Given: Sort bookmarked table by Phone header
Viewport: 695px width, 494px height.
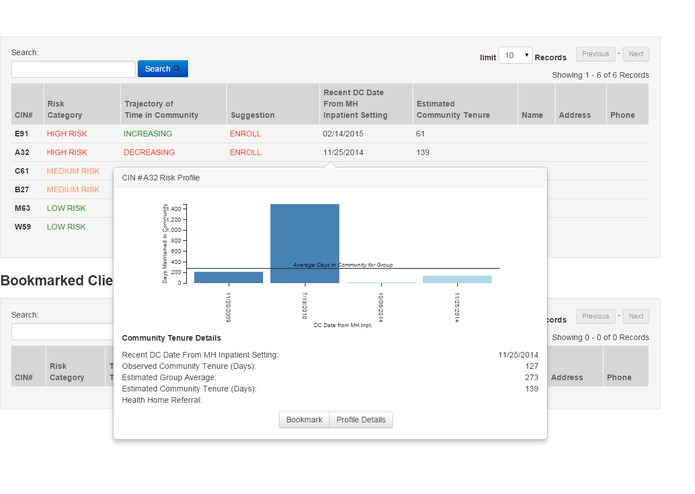Looking at the screenshot, I should pos(626,366).
